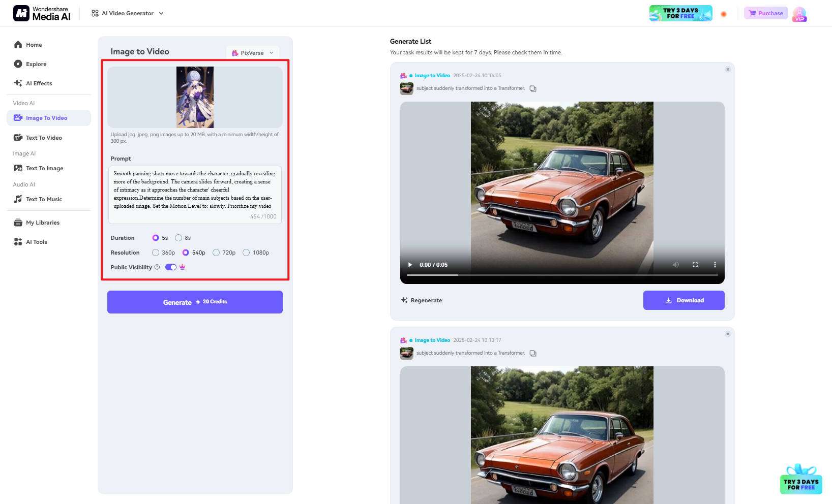Image resolution: width=832 pixels, height=504 pixels.
Task: Go to Home in the sidebar
Action: (x=49, y=45)
